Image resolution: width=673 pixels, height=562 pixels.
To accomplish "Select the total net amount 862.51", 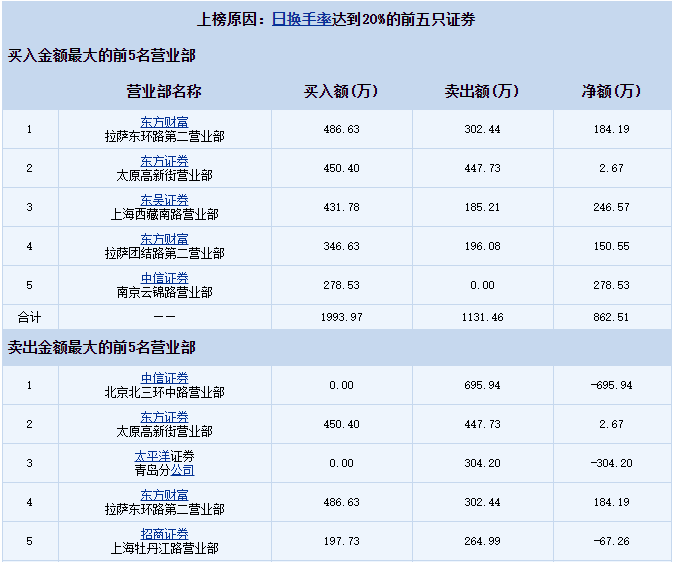I will tap(611, 317).
